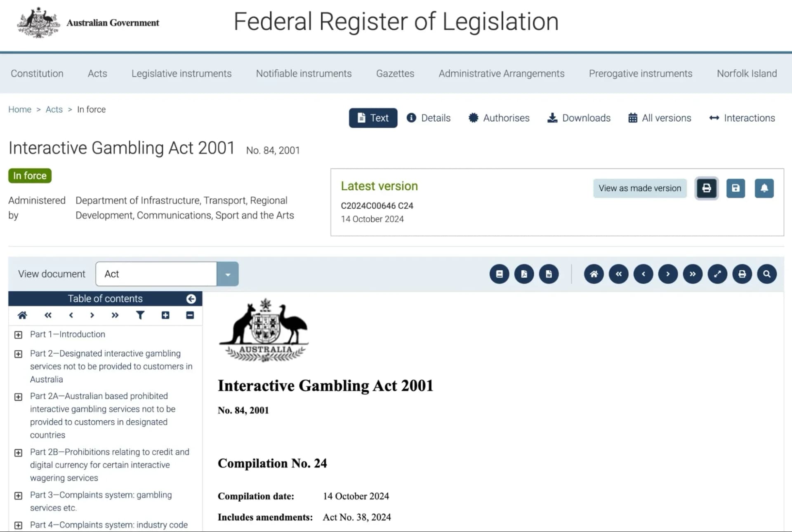Click the green In force status badge
This screenshot has height=532, width=792.
pos(30,176)
